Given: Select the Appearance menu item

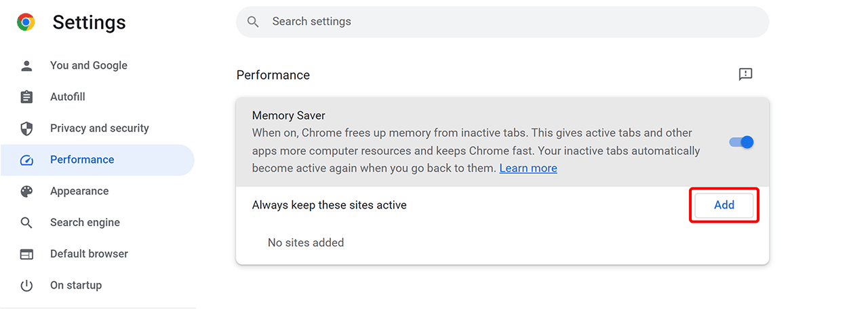Looking at the screenshot, I should coord(79,192).
